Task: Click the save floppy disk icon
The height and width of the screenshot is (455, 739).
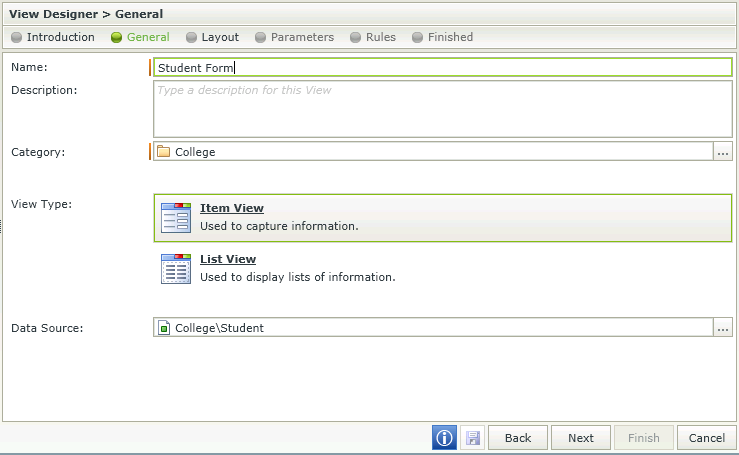Action: pos(473,438)
